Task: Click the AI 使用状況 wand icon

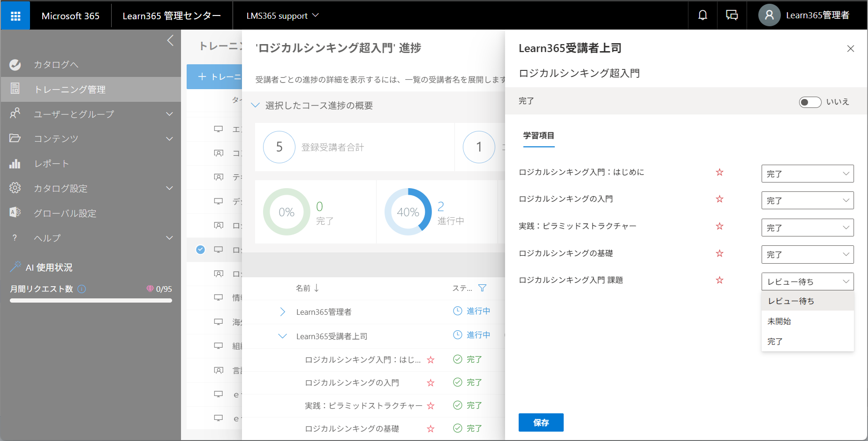Action: click(15, 266)
